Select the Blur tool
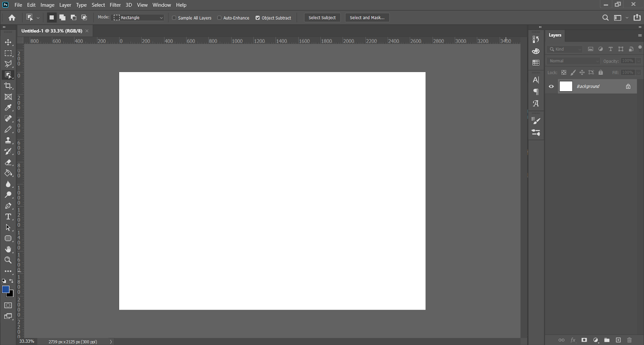 coord(8,184)
